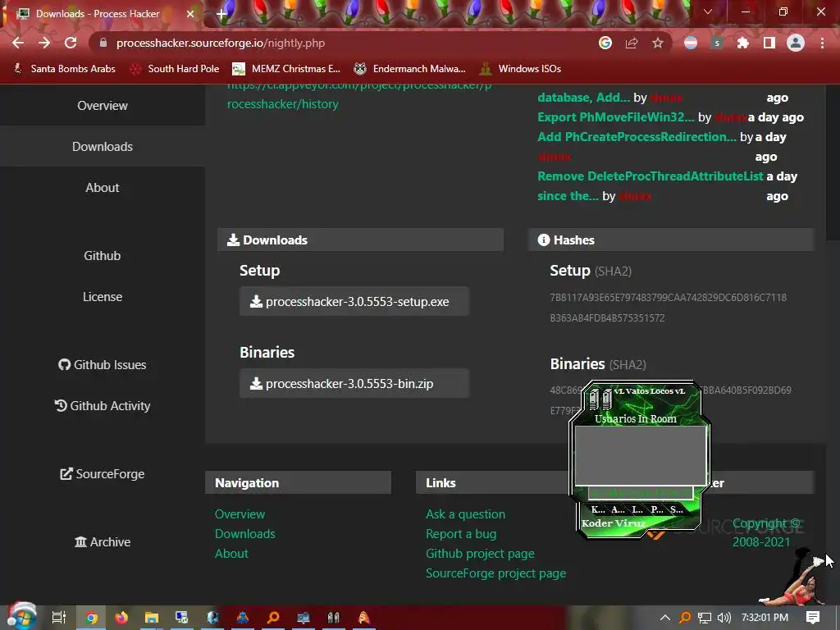Click the Google icon in address bar
Screen dimensions: 840x630
click(x=605, y=43)
